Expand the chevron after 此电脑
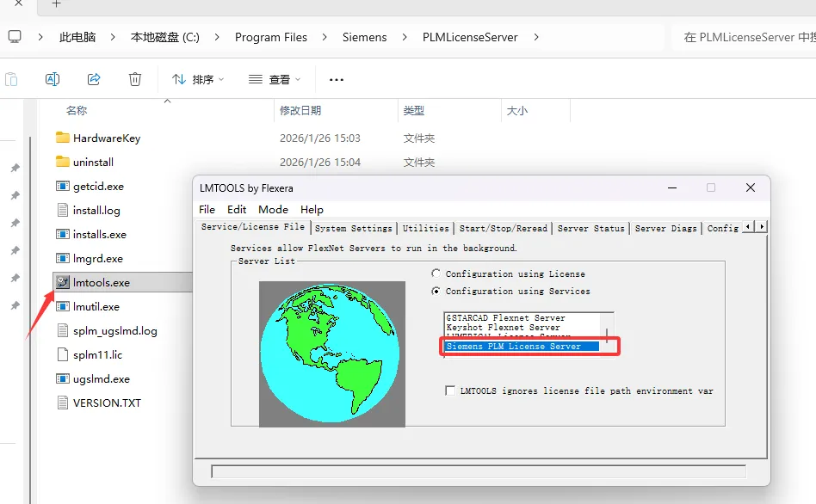 click(x=40, y=37)
